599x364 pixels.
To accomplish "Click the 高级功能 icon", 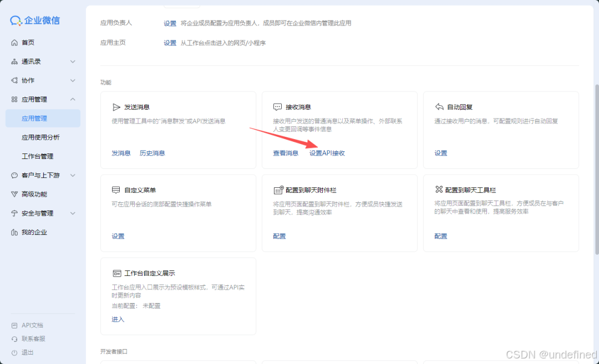I will tap(14, 194).
